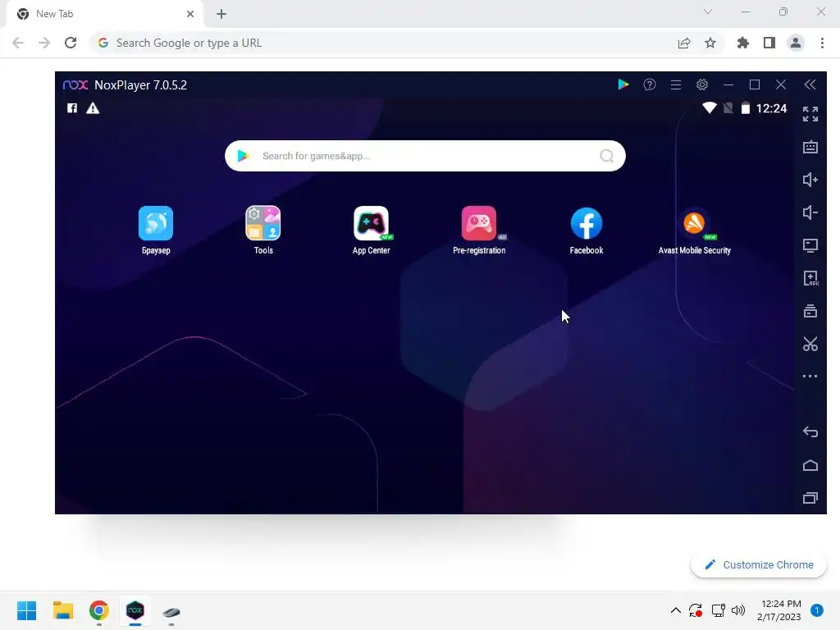Open Avast Mobile Security app
The width and height of the screenshot is (840, 630).
pos(694,223)
